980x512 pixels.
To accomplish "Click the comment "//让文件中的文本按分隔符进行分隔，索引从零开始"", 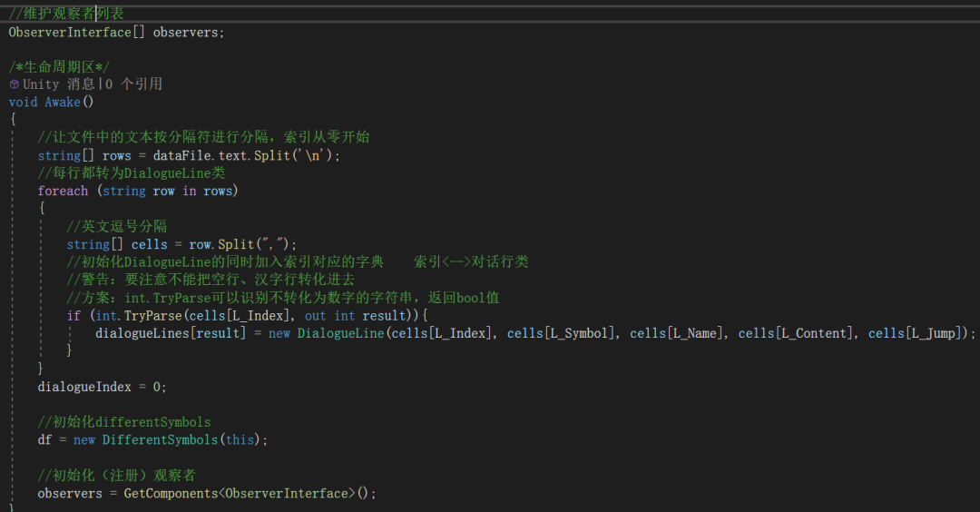I will tap(203, 137).
